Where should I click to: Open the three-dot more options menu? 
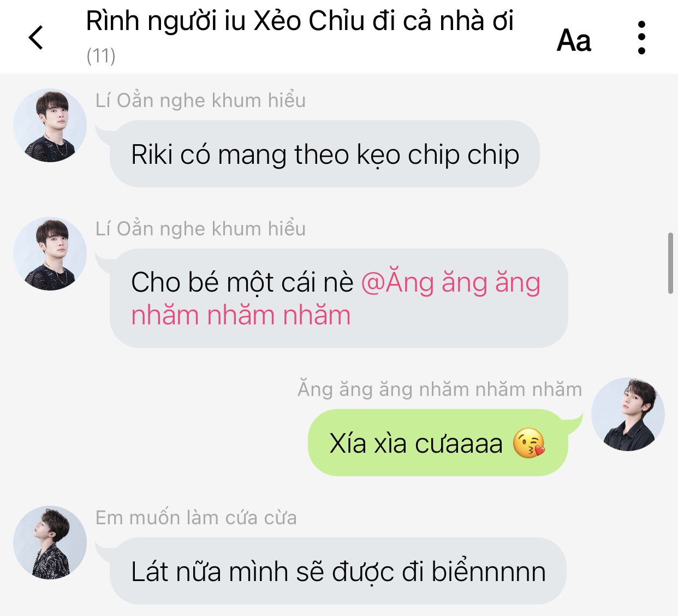641,38
